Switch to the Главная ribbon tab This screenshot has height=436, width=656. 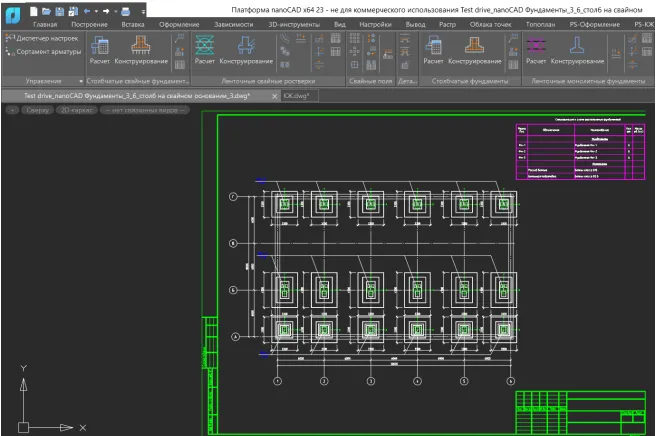(x=45, y=22)
